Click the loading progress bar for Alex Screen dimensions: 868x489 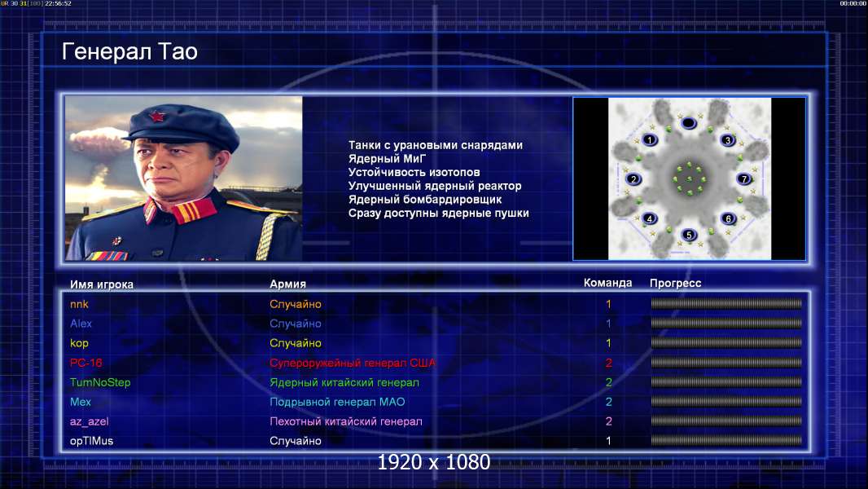coord(726,323)
